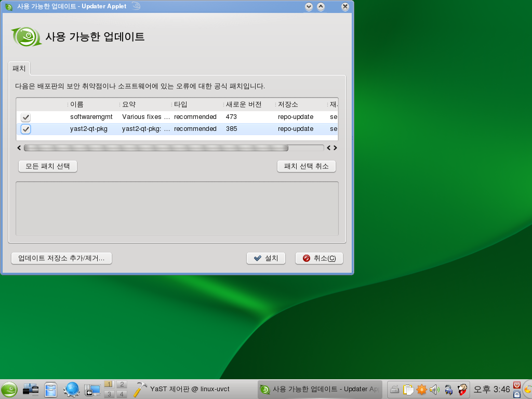532x399 pixels.
Task: Click the orange icon at the taskbar's end
Action: tap(528, 390)
